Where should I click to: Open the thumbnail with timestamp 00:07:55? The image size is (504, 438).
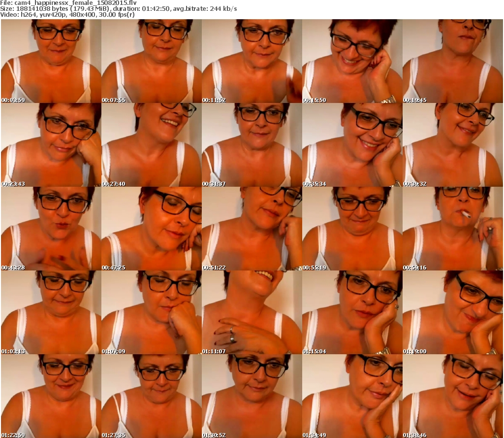152,61
